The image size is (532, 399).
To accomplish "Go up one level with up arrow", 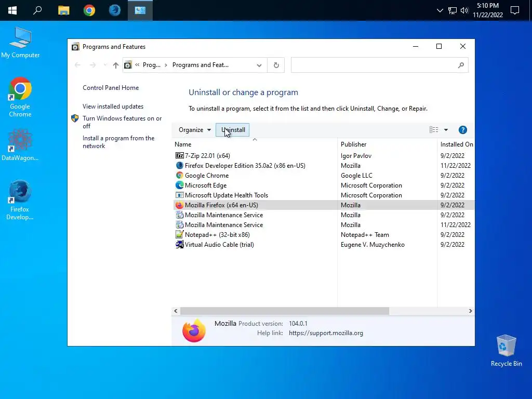I will [116, 65].
